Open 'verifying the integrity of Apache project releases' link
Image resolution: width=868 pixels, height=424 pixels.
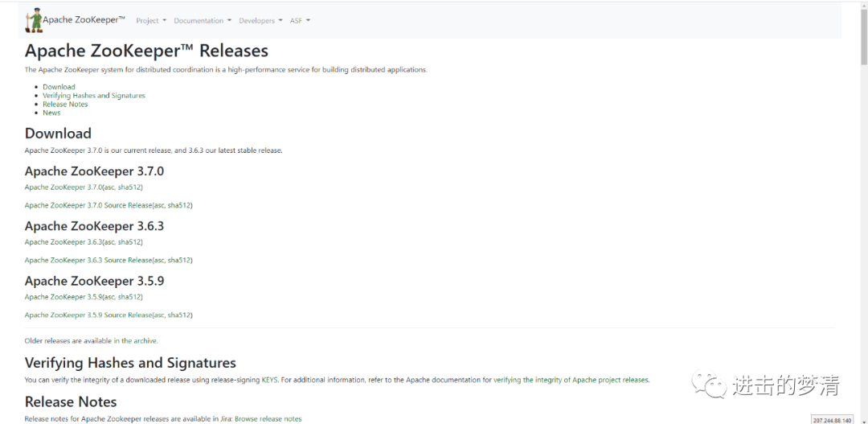point(570,381)
